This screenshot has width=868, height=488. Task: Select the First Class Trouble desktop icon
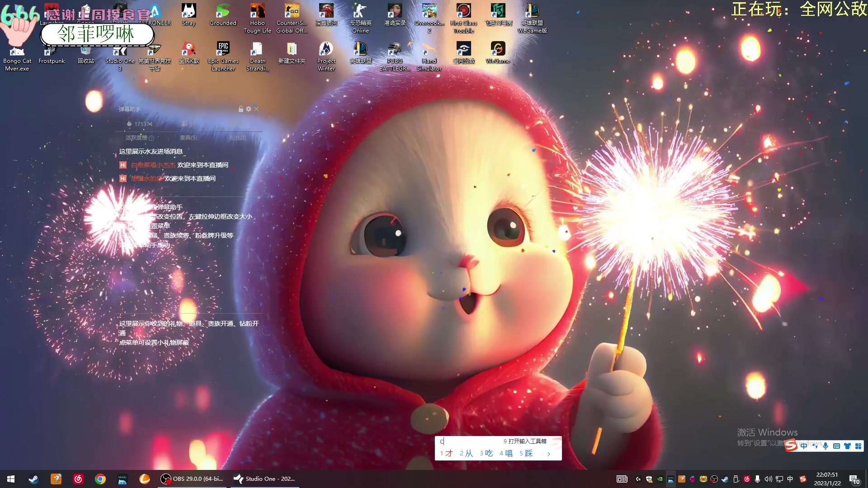point(463,19)
